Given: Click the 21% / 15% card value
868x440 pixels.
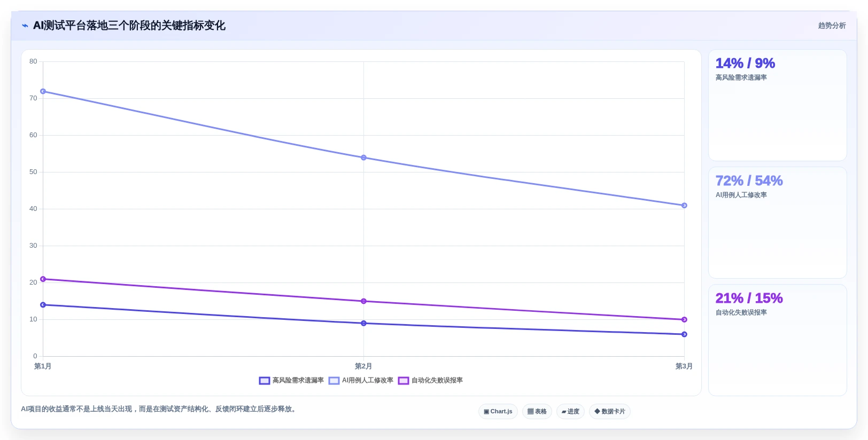Looking at the screenshot, I should (x=749, y=298).
